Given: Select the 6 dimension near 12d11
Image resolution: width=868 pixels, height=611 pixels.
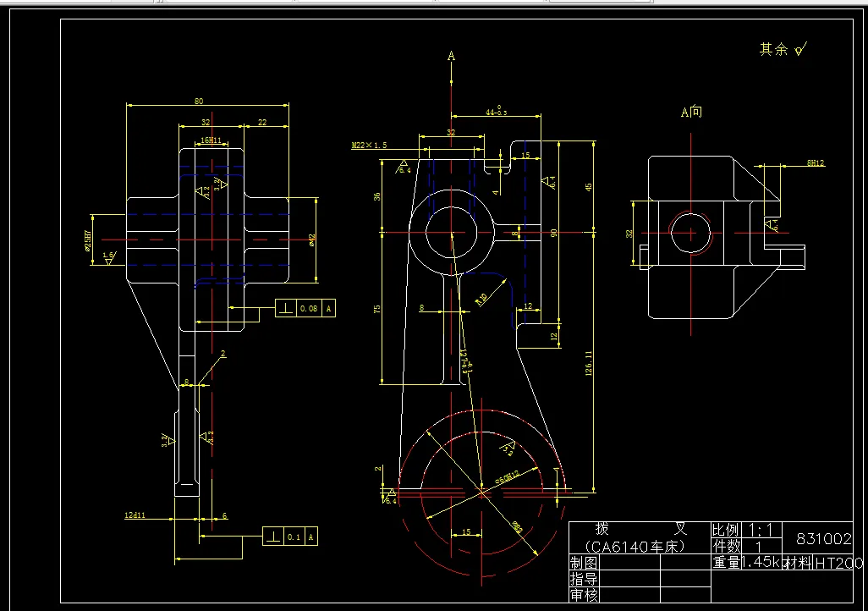Looking at the screenshot, I should pos(224,515).
